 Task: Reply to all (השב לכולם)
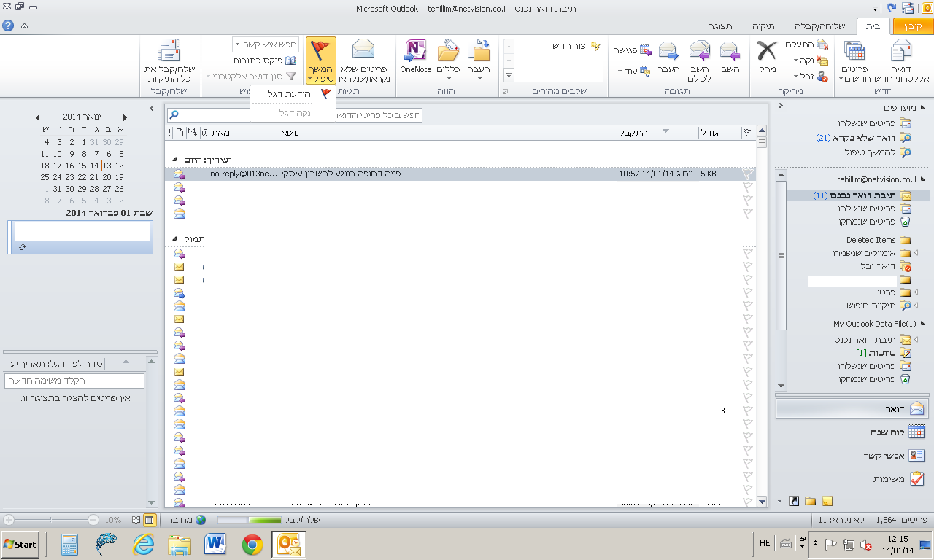coord(700,60)
